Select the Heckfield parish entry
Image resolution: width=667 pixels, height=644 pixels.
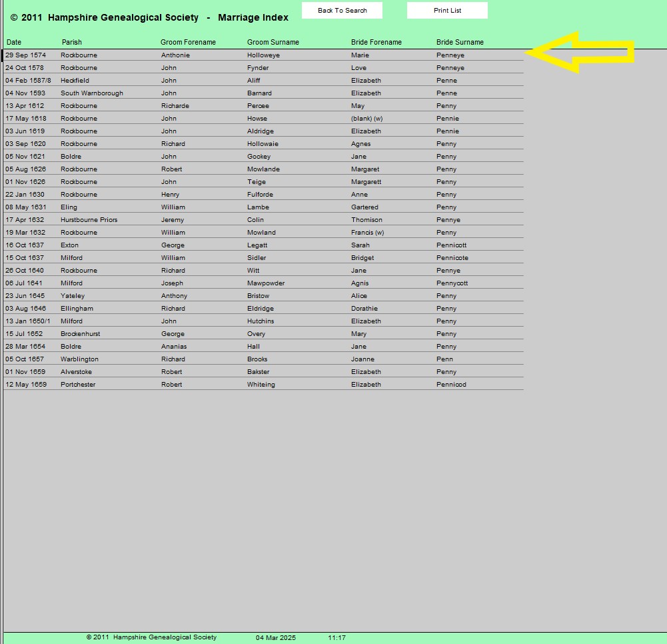coord(75,81)
